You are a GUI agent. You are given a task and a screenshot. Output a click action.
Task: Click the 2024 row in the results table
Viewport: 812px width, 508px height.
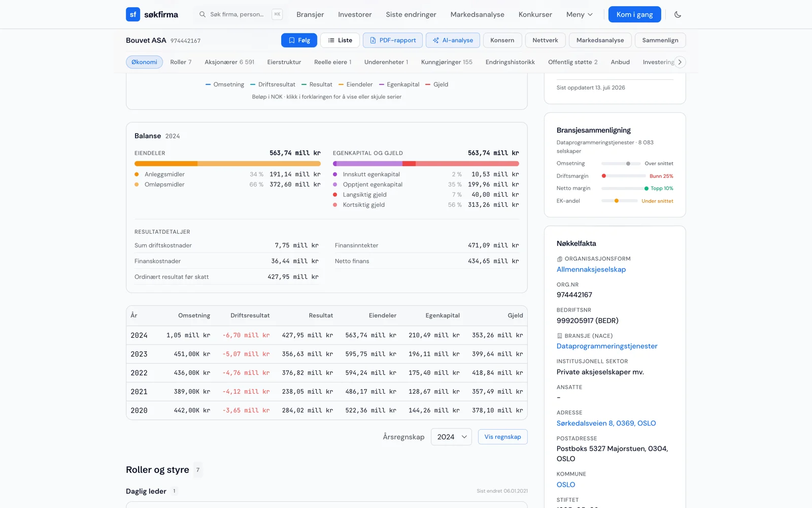point(327,335)
